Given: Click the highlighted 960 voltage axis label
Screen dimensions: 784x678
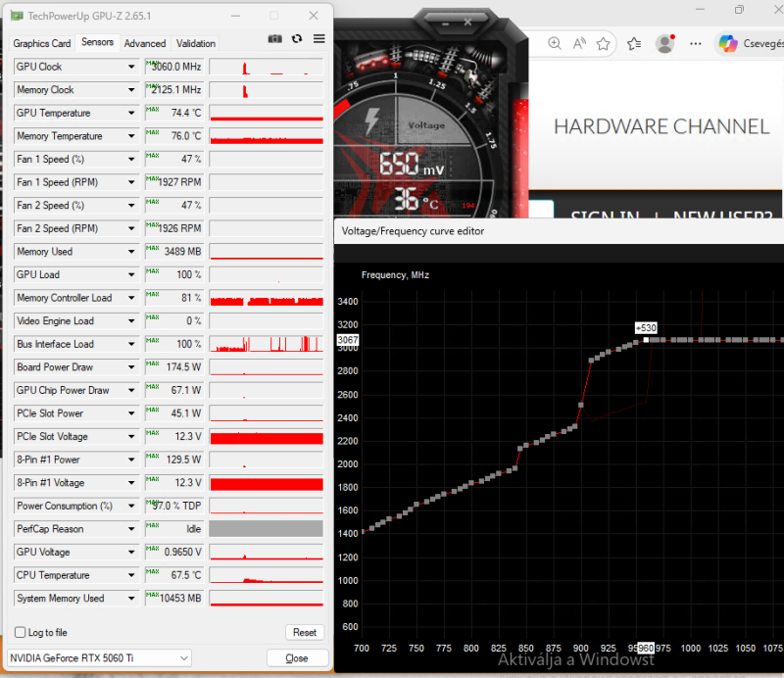Looking at the screenshot, I should [x=646, y=648].
